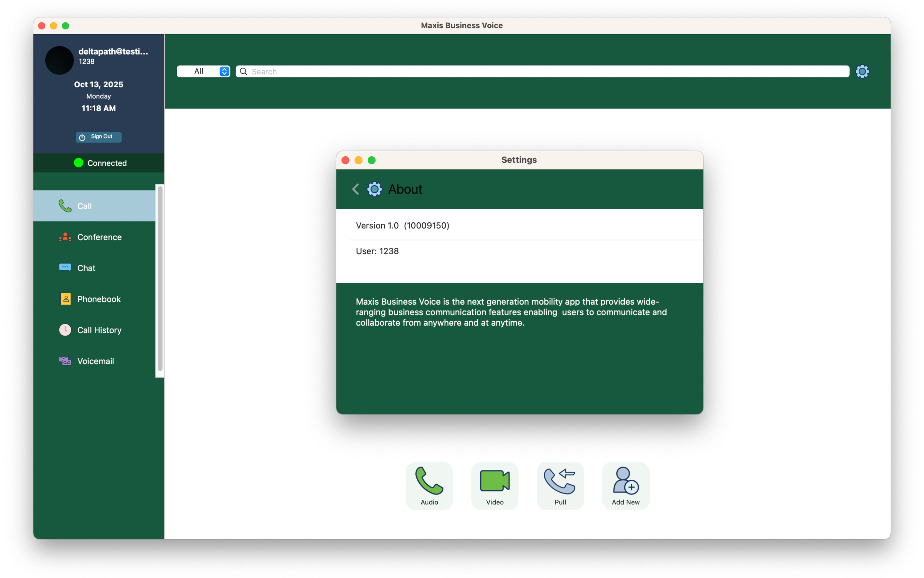Click the Maxis Business Voice description paragraph
Screen dimensions: 924x578
tap(511, 312)
